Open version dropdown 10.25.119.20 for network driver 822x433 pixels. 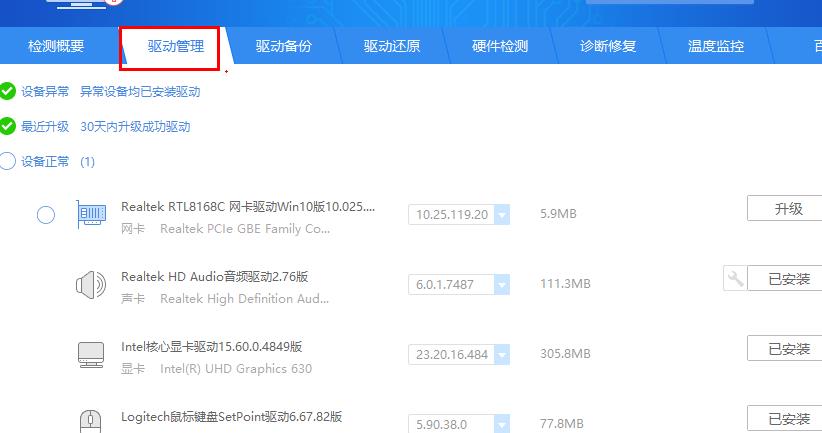[501, 214]
